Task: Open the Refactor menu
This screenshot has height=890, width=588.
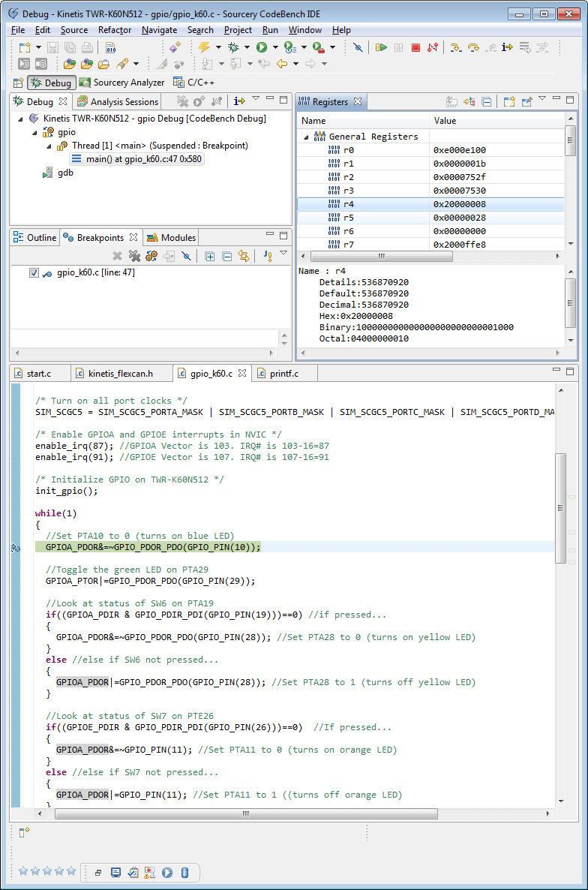Action: (115, 30)
